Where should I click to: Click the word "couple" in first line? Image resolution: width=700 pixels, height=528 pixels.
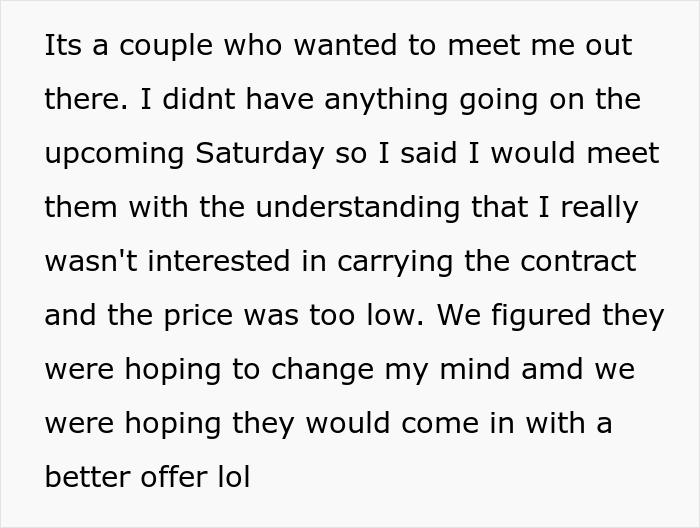[x=165, y=46]
